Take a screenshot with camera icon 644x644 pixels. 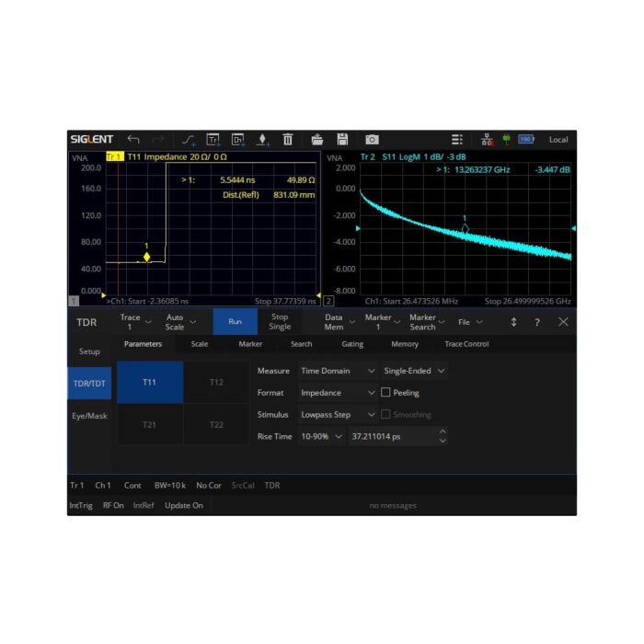(372, 140)
